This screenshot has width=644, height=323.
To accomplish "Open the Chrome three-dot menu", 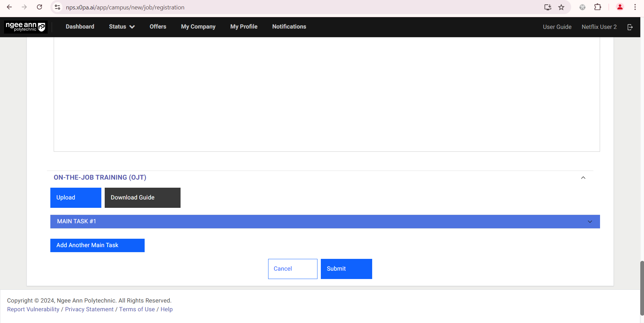I will tap(635, 7).
